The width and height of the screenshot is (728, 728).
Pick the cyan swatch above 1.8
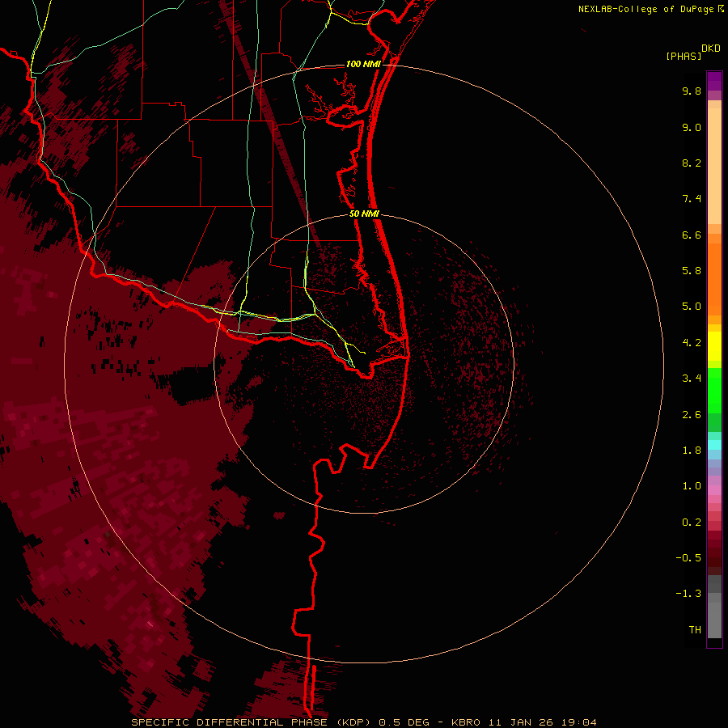(x=714, y=445)
